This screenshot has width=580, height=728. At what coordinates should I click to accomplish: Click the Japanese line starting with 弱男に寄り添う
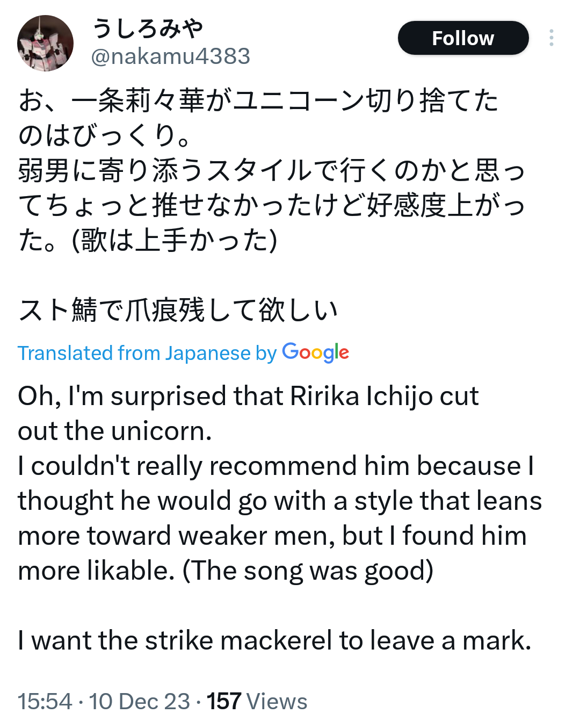[271, 170]
